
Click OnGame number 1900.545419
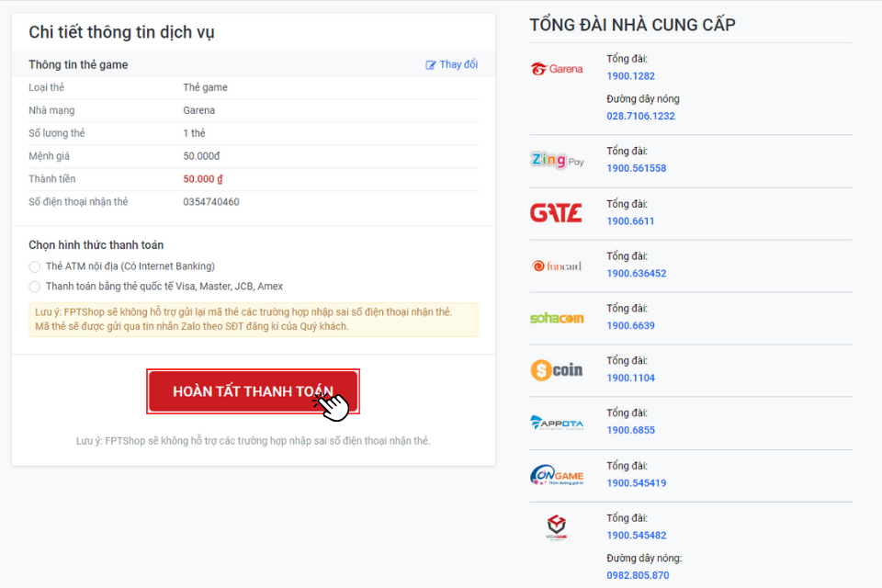pos(636,483)
